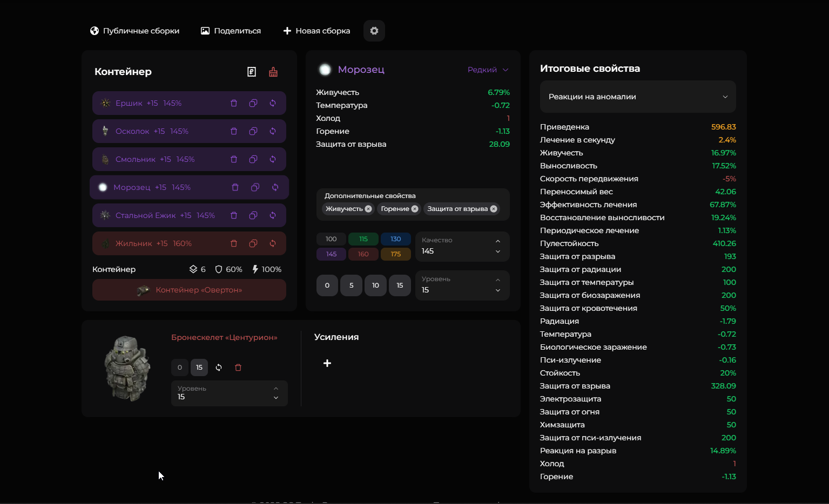
Task: Expand the Реакции на аномалии dropdown
Action: click(637, 97)
